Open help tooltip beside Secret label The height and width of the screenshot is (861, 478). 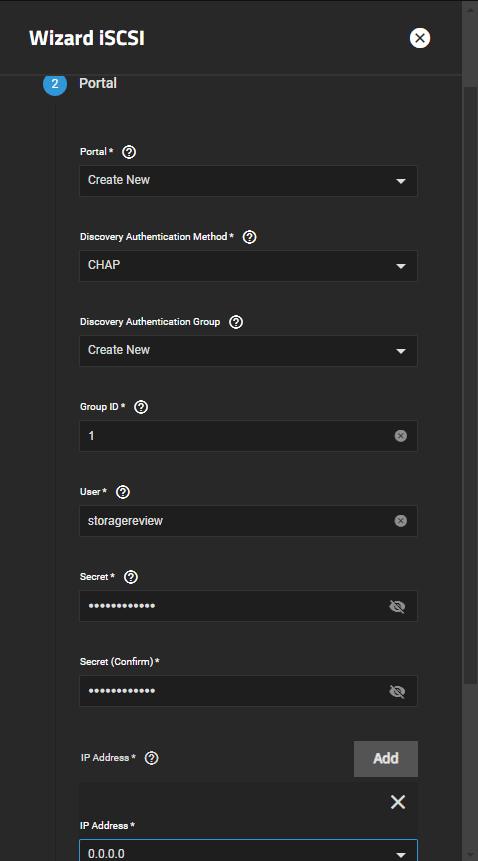pyautogui.click(x=131, y=577)
